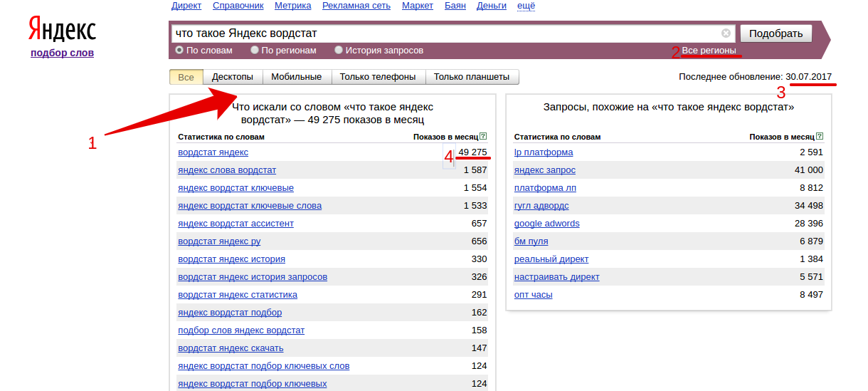This screenshot has height=391, width=868.
Task: Select the 'По словам' radio button
Action: (x=179, y=51)
